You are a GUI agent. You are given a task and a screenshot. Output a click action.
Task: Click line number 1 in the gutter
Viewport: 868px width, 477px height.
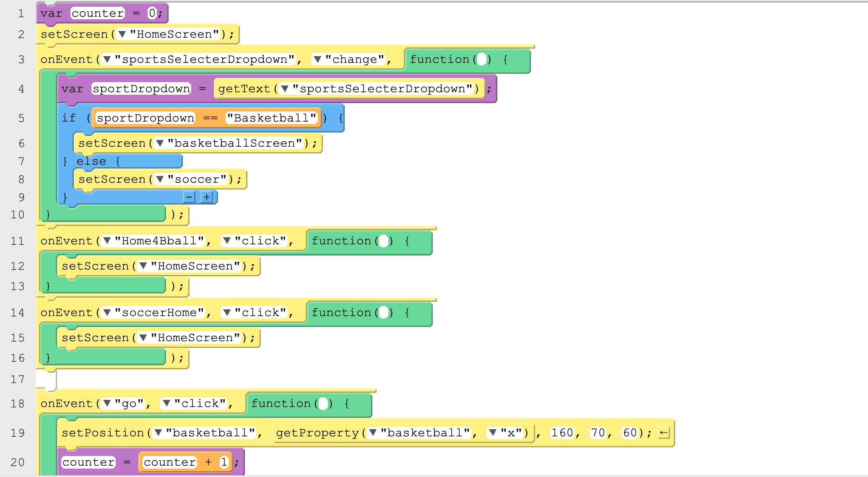coord(21,13)
